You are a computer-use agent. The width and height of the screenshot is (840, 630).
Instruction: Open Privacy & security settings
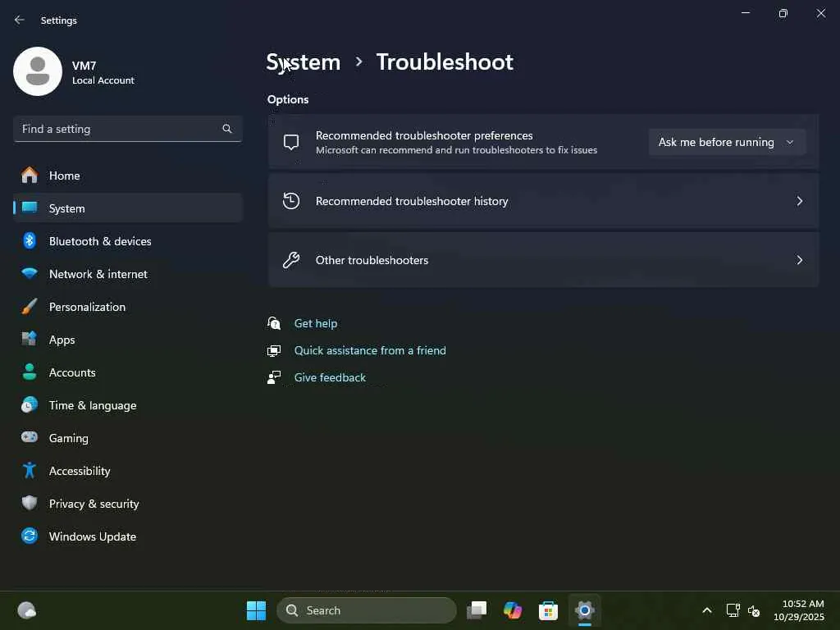pos(127,503)
